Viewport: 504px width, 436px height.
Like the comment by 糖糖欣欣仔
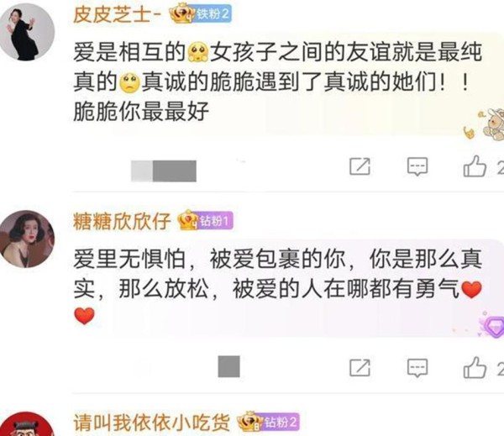(475, 367)
